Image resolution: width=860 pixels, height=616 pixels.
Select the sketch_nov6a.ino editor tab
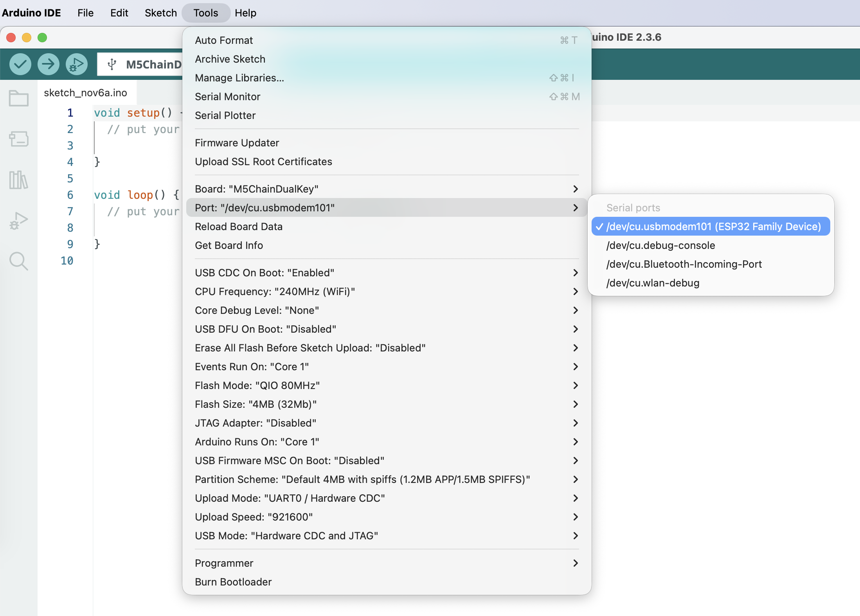[x=85, y=93]
